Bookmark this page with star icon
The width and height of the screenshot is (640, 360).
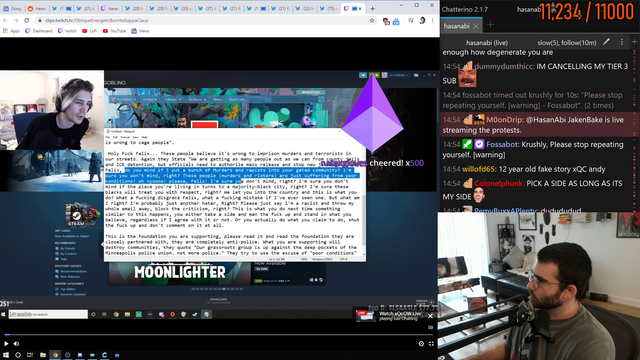point(372,20)
